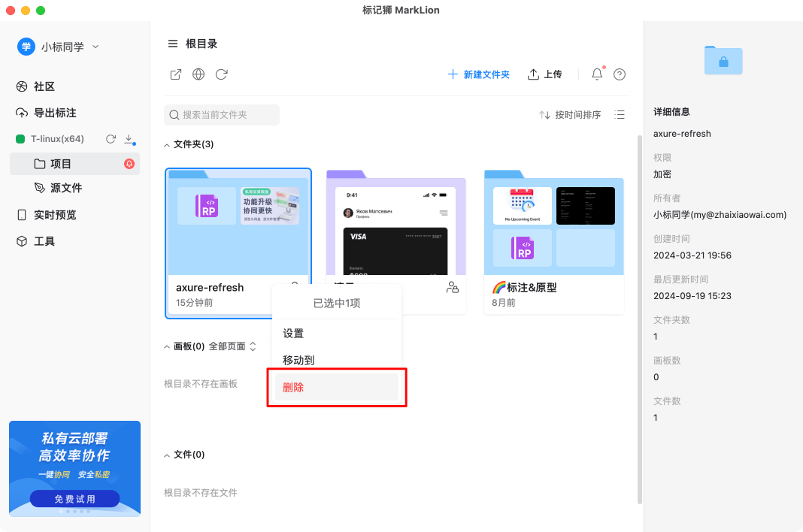
Task: Click the 新建文件夹 button
Action: point(479,74)
